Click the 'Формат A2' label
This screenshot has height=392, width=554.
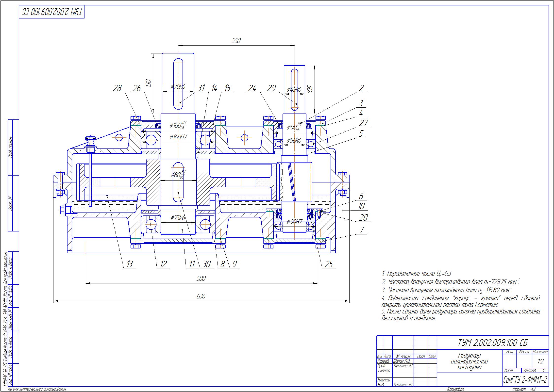(524, 390)
